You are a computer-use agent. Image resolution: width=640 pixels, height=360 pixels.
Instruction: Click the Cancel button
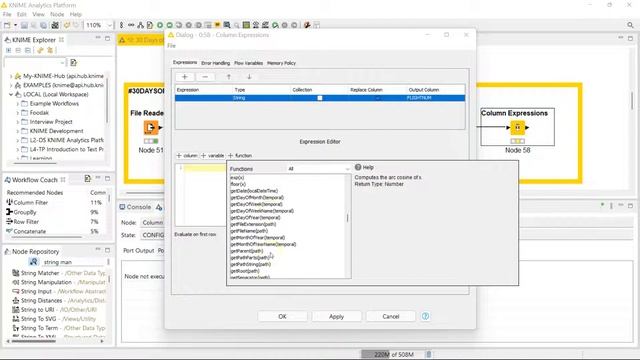[x=391, y=316]
